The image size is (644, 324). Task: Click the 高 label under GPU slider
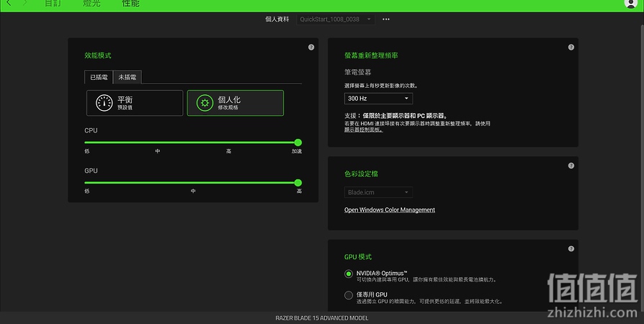[299, 191]
